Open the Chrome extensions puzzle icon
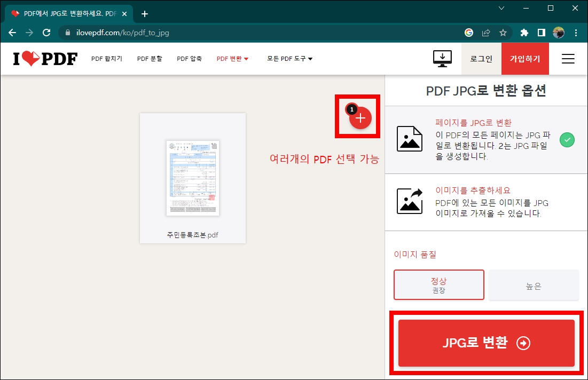This screenshot has width=588, height=380. pos(524,32)
